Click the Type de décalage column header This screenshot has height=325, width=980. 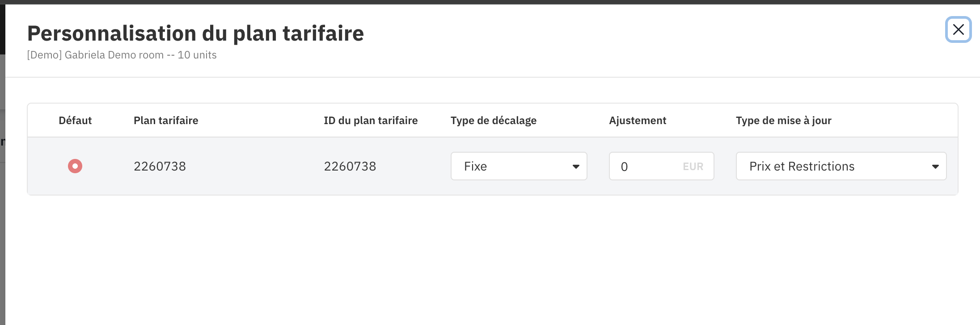(x=493, y=121)
